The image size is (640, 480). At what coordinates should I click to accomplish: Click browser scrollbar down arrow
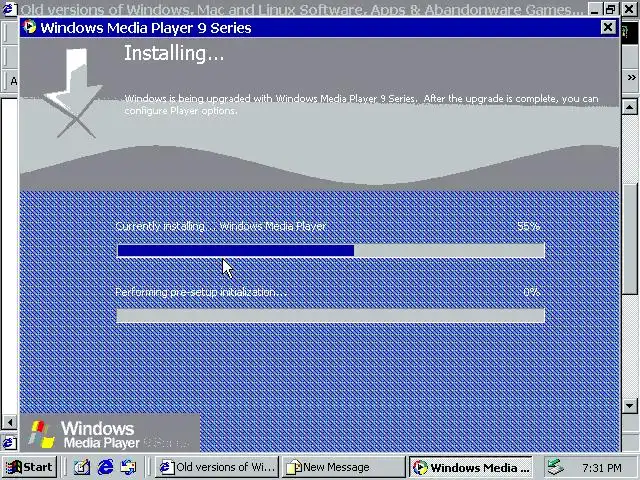(629, 406)
